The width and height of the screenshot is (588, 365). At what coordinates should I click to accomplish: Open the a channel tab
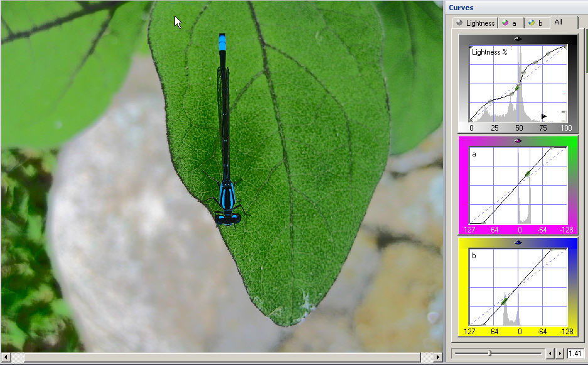[511, 23]
